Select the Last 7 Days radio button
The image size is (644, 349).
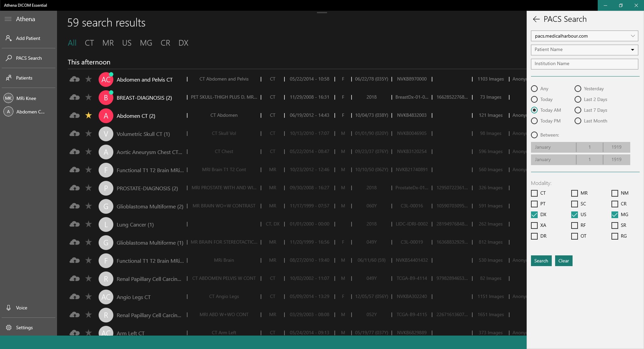point(578,110)
